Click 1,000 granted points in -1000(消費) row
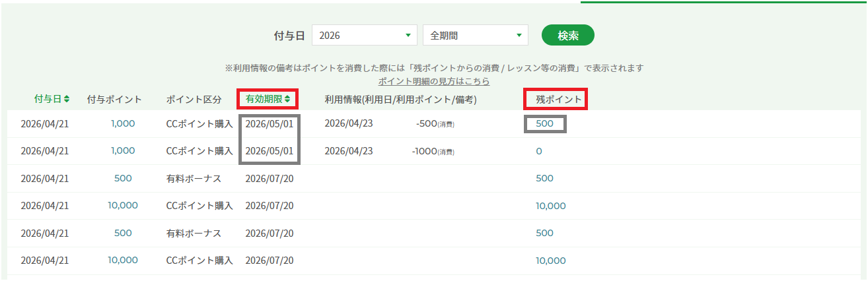Screen dimensions: 868x281 [123, 150]
